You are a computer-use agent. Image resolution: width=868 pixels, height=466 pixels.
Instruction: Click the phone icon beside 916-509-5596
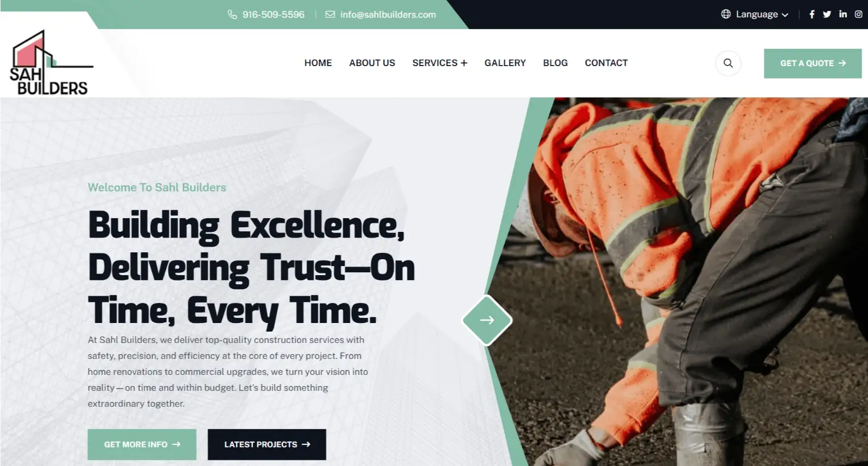pos(232,14)
